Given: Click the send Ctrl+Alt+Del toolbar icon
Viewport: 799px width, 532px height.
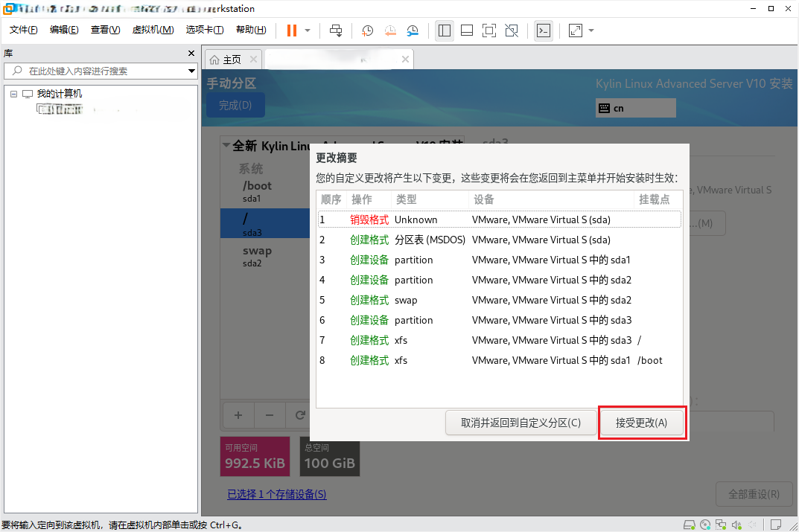Looking at the screenshot, I should tap(336, 31).
